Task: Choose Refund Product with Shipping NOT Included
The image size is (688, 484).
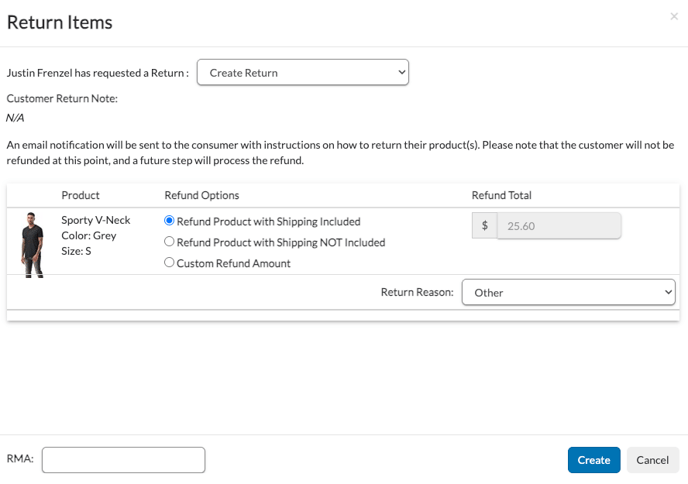Action: coord(169,242)
